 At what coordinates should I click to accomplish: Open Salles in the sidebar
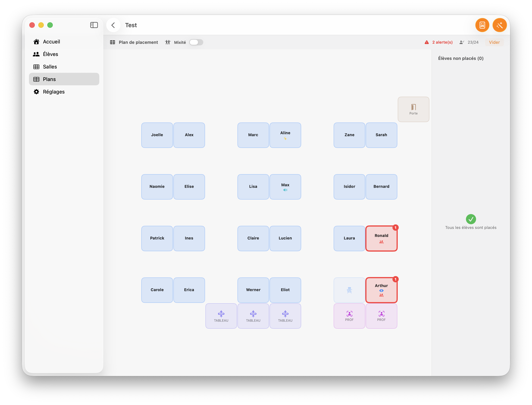coord(64,67)
